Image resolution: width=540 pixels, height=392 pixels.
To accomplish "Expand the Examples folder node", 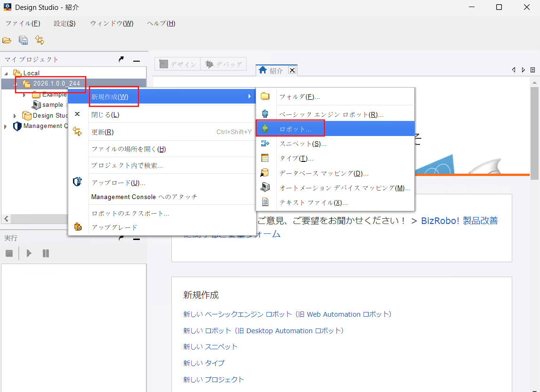I will click(x=24, y=95).
